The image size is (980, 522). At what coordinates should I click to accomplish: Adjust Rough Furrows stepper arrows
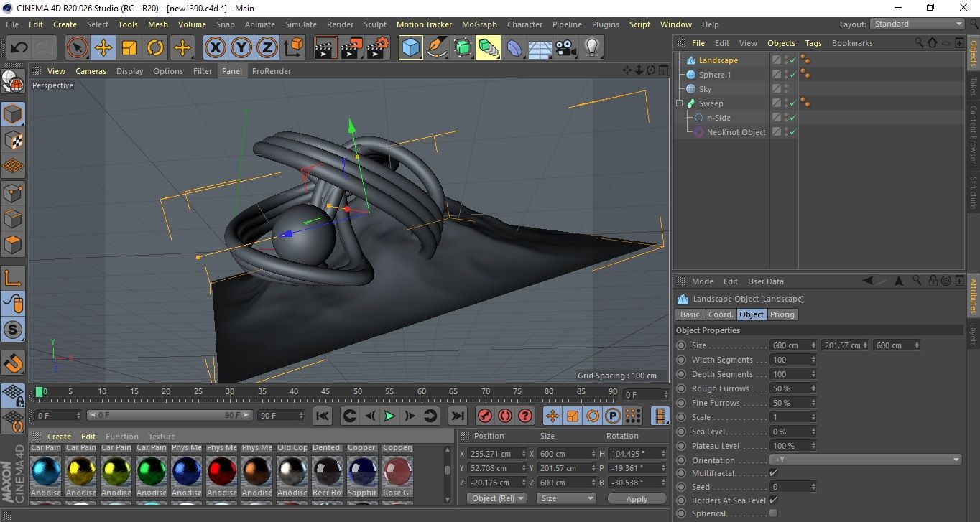(x=813, y=388)
